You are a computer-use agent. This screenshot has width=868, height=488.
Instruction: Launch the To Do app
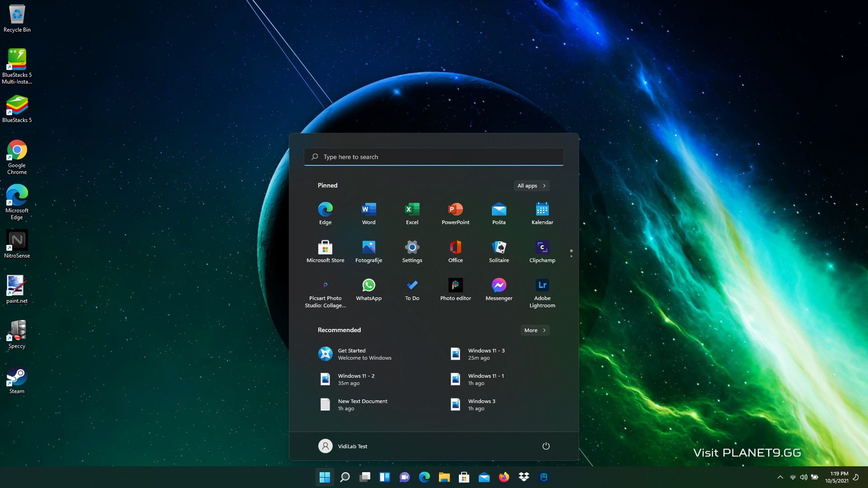click(x=412, y=289)
